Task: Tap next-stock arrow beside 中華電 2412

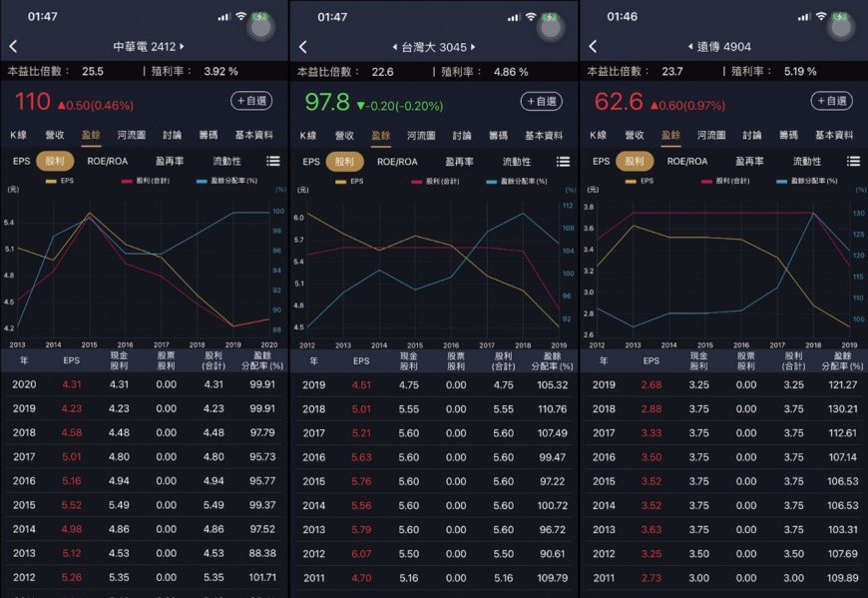Action: [183, 47]
